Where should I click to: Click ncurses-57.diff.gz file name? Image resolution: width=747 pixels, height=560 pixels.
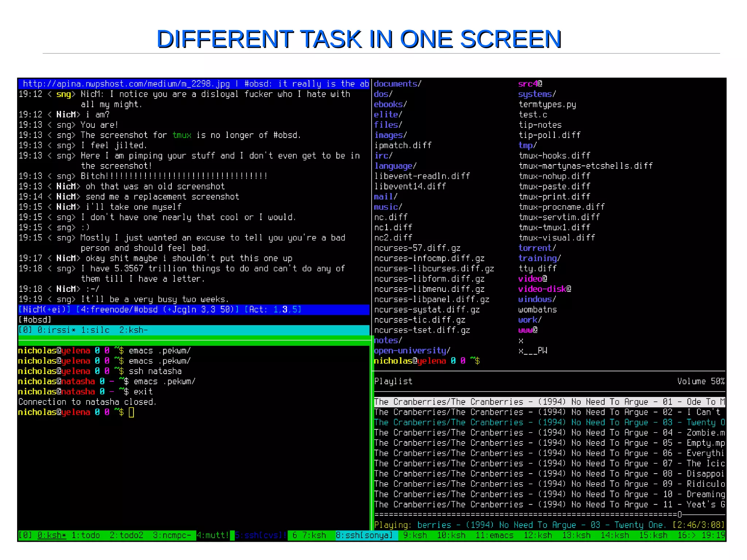point(417,248)
